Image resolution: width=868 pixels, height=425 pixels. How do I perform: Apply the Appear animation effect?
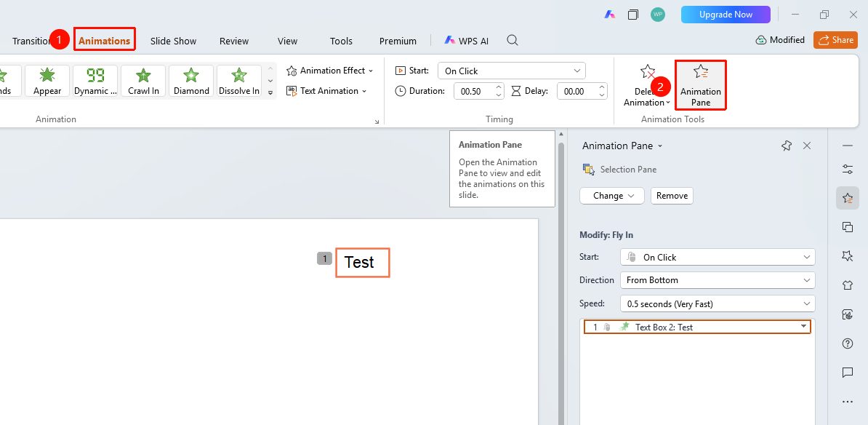(47, 81)
